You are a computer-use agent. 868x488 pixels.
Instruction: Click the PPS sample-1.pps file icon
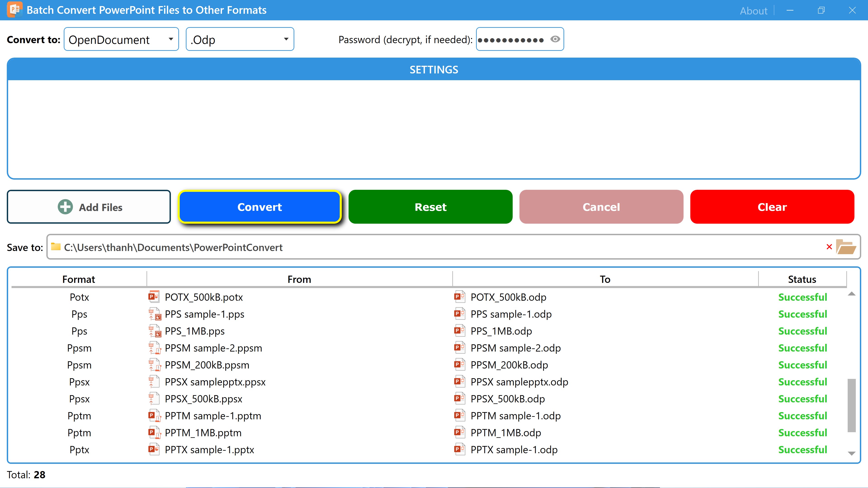(x=155, y=314)
